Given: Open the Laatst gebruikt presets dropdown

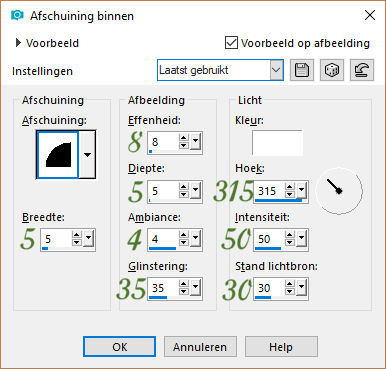Looking at the screenshot, I should 277,70.
